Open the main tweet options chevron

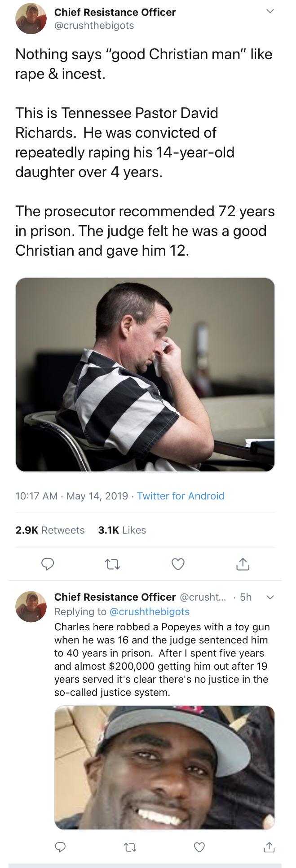pos(270,12)
